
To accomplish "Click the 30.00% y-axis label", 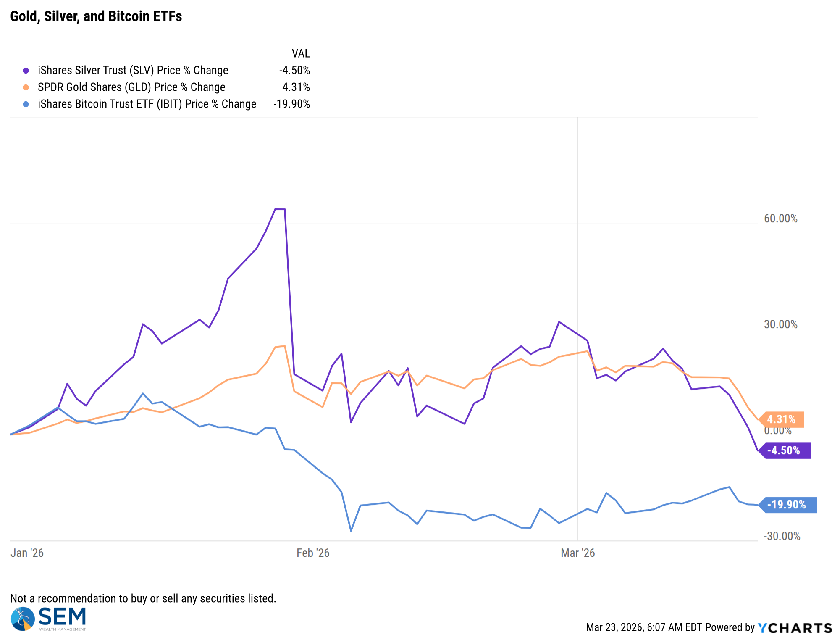I will [781, 324].
